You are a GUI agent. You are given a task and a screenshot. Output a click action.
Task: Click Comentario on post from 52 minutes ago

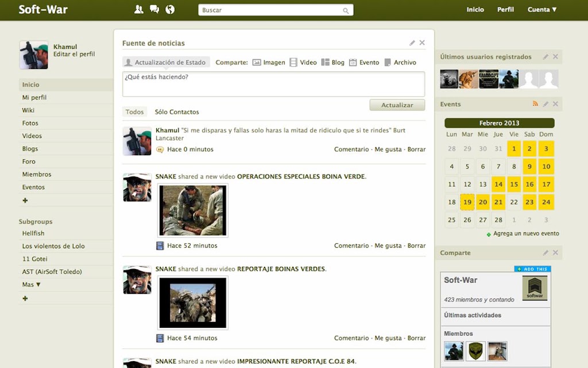pos(351,246)
